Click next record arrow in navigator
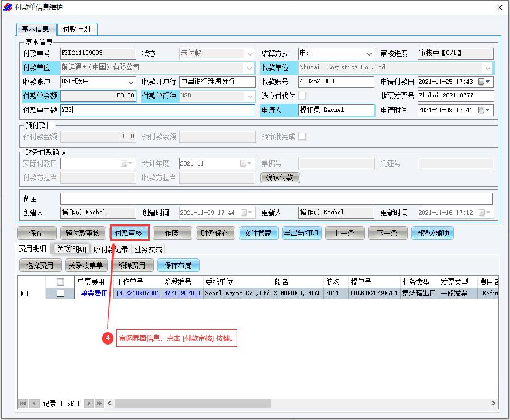This screenshot has width=510, height=420. click(x=90, y=404)
